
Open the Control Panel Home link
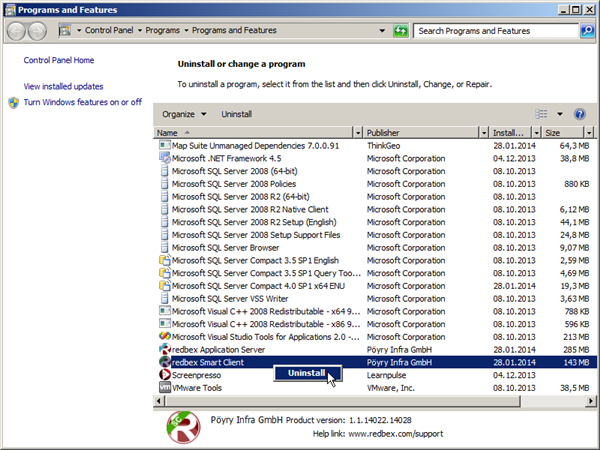pyautogui.click(x=59, y=60)
